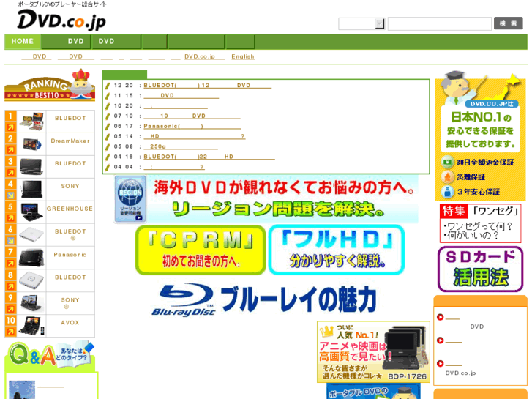Viewport: 532px width, 399px height.
Task: Open rank 8 BLUEDOT product thumbnail
Action: (31, 280)
